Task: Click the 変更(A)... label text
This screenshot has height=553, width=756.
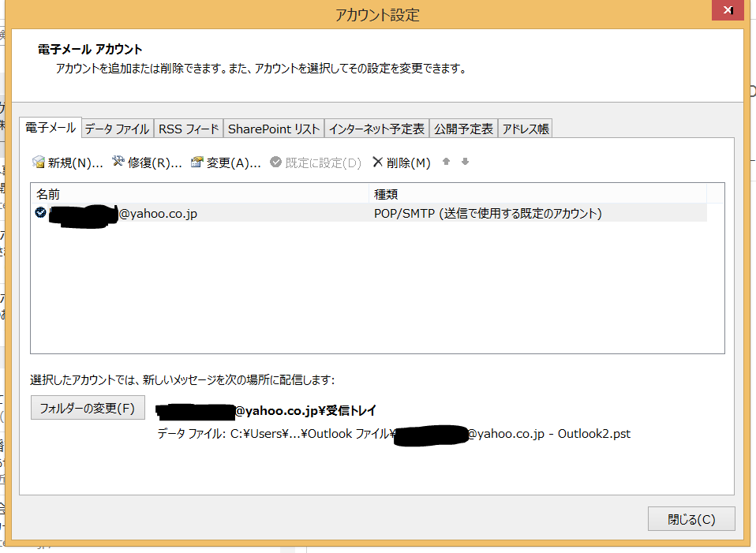Action: click(x=234, y=163)
